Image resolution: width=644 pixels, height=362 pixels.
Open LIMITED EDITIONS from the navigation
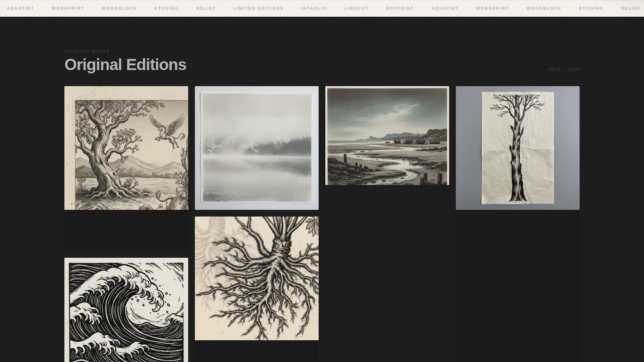258,8
